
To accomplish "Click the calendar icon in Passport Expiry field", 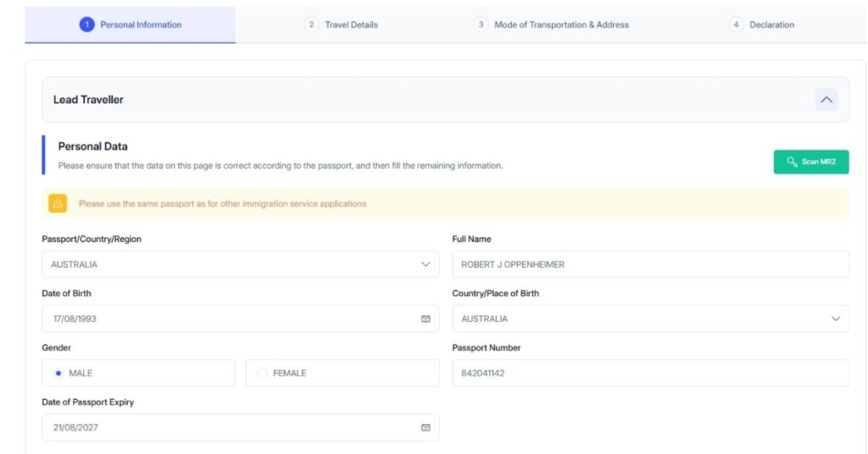I will click(x=426, y=428).
